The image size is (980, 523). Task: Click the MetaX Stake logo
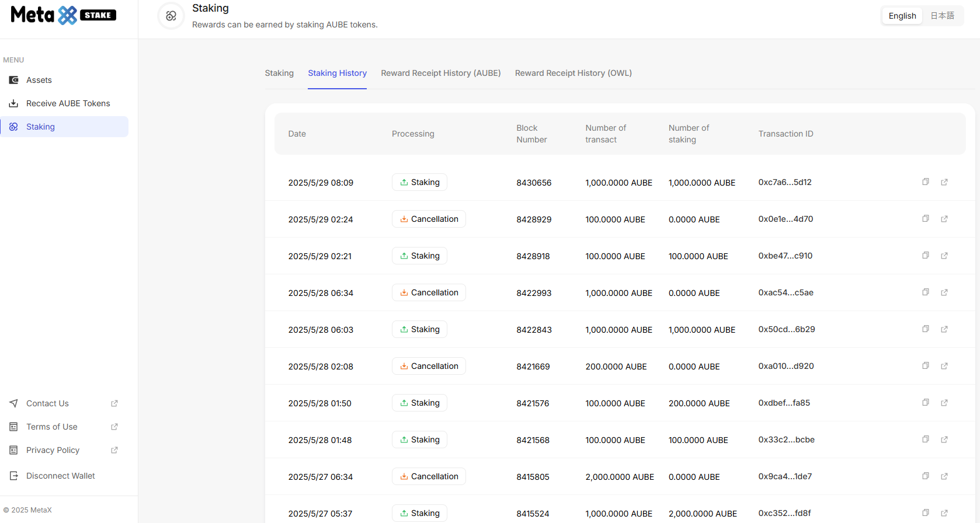pyautogui.click(x=63, y=15)
